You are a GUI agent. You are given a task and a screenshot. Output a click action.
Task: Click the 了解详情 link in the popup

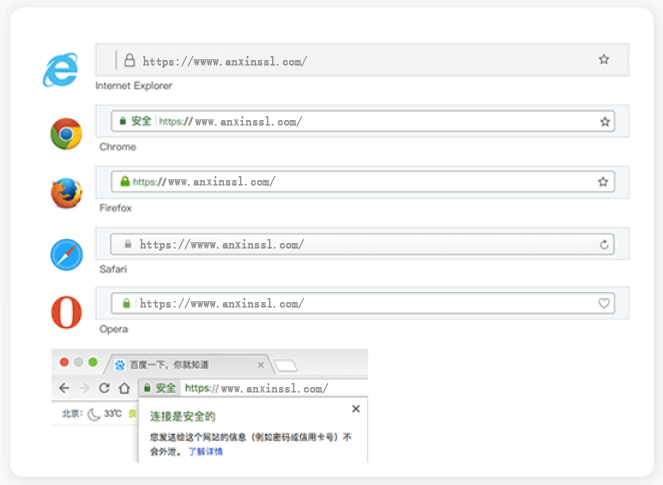pyautogui.click(x=205, y=452)
